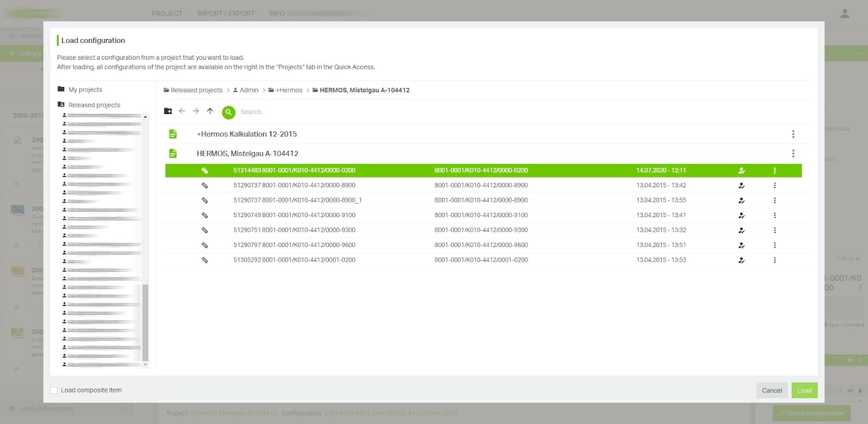Open options menu for +Hermos Kalkulation 12-2015
The height and width of the screenshot is (424, 868).
tap(793, 134)
